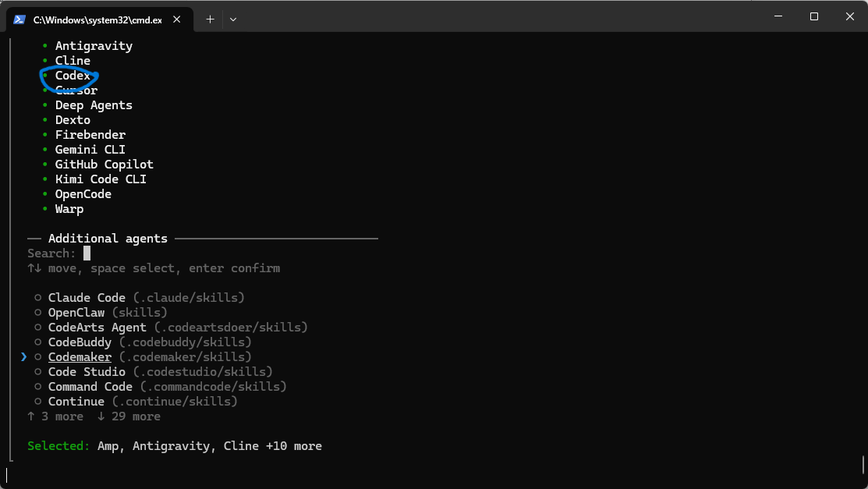The height and width of the screenshot is (489, 868).
Task: Select the C:\Windows\system32\cmd.exe tab
Action: [100, 19]
